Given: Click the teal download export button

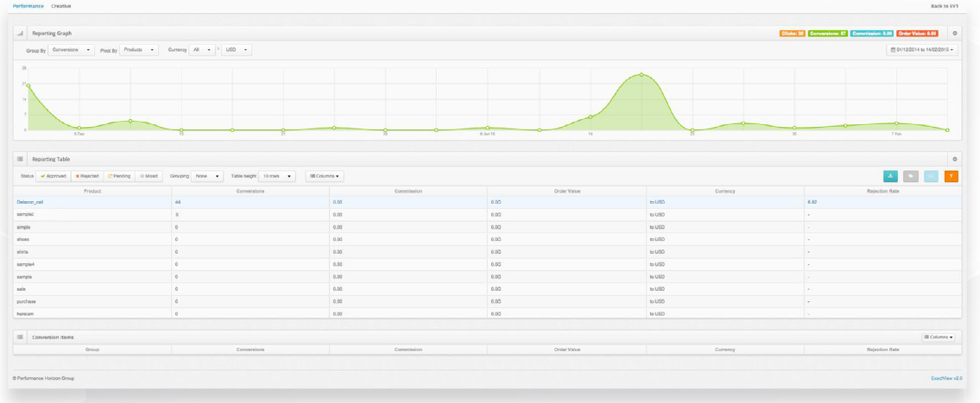Looking at the screenshot, I should [x=890, y=176].
